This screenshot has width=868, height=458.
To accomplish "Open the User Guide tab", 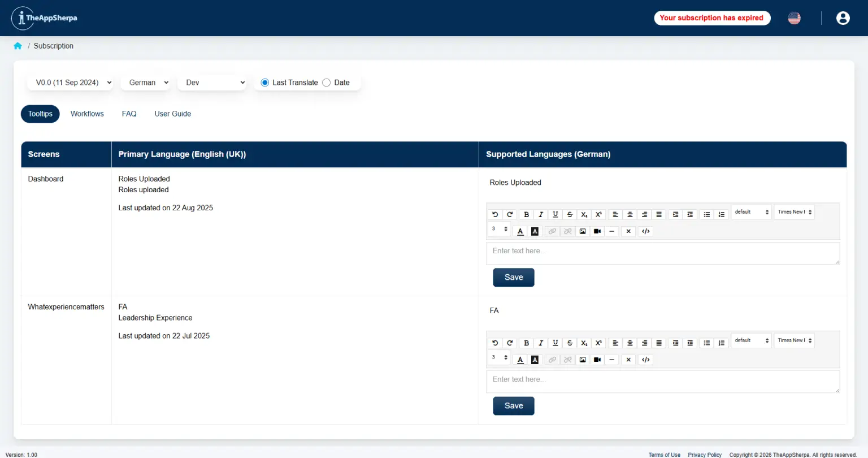I will [172, 114].
